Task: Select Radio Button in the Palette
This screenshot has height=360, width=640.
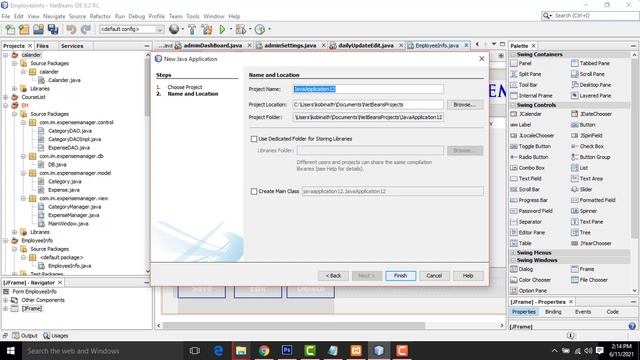Action: coord(530,157)
